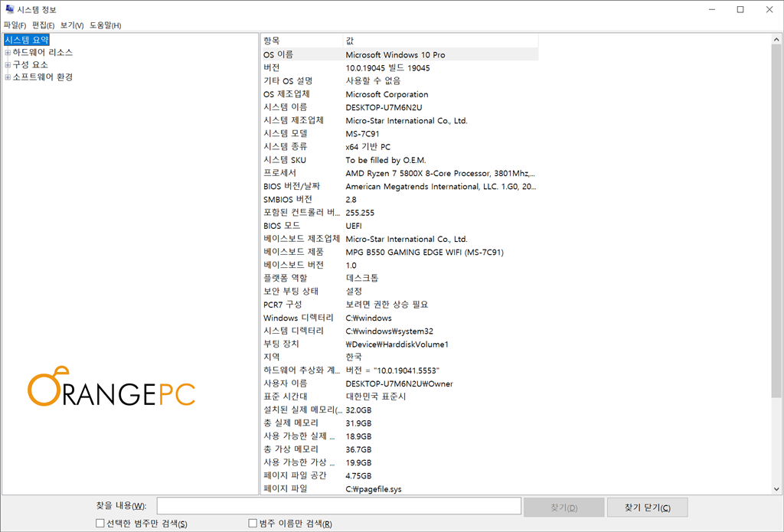This screenshot has width=784, height=532.
Task: Click the 값 column header
Action: tap(440, 41)
